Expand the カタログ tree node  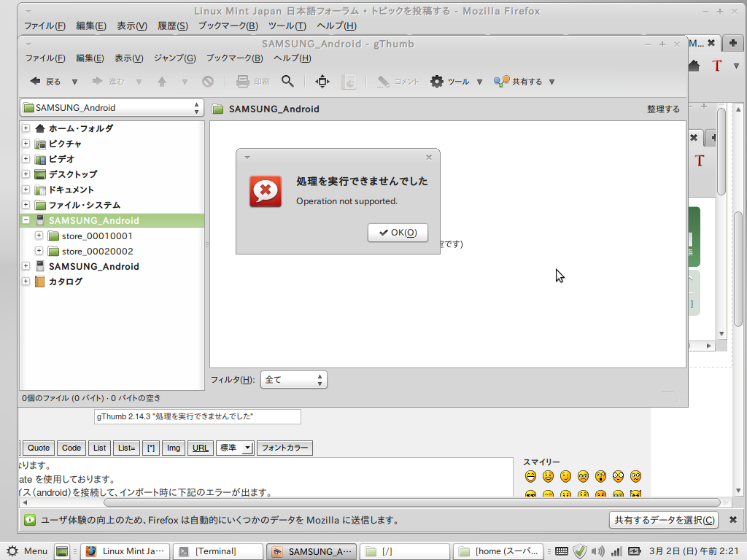(x=26, y=281)
